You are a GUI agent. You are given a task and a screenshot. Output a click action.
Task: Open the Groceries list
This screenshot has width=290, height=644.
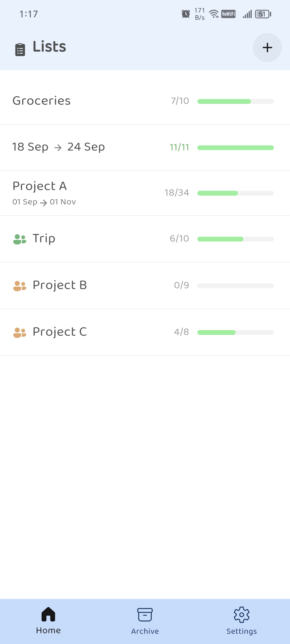(x=42, y=101)
